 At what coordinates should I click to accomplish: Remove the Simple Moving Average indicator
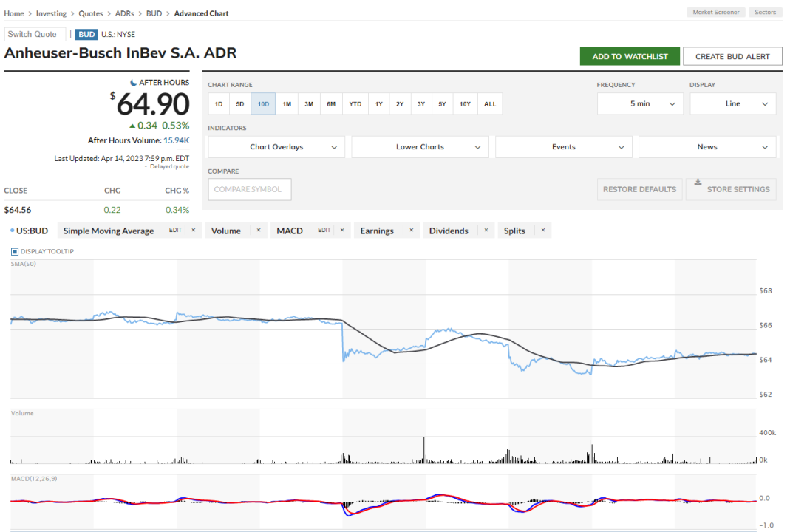click(x=193, y=231)
